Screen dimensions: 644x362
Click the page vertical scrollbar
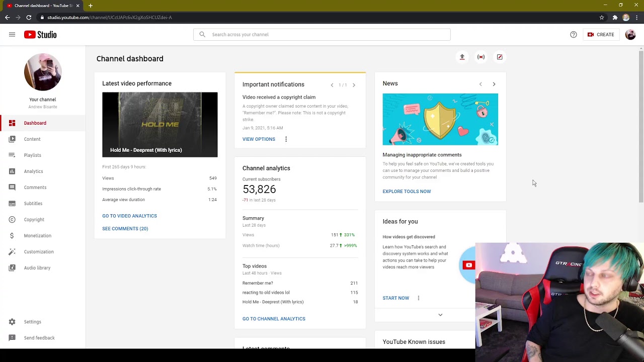(641, 126)
